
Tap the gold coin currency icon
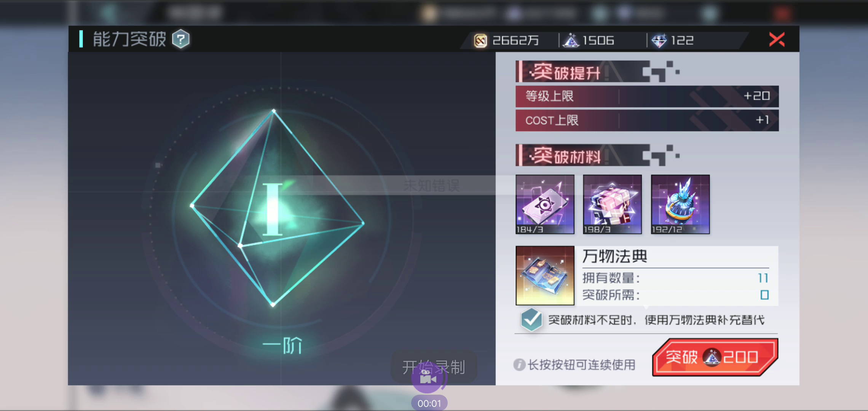[480, 40]
